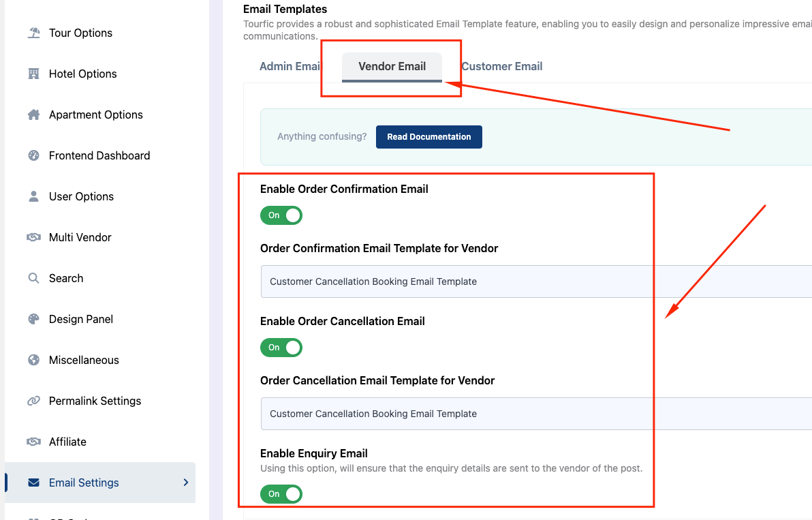The image size is (812, 520).
Task: Select the Tour Options icon in sidebar
Action: [x=33, y=32]
